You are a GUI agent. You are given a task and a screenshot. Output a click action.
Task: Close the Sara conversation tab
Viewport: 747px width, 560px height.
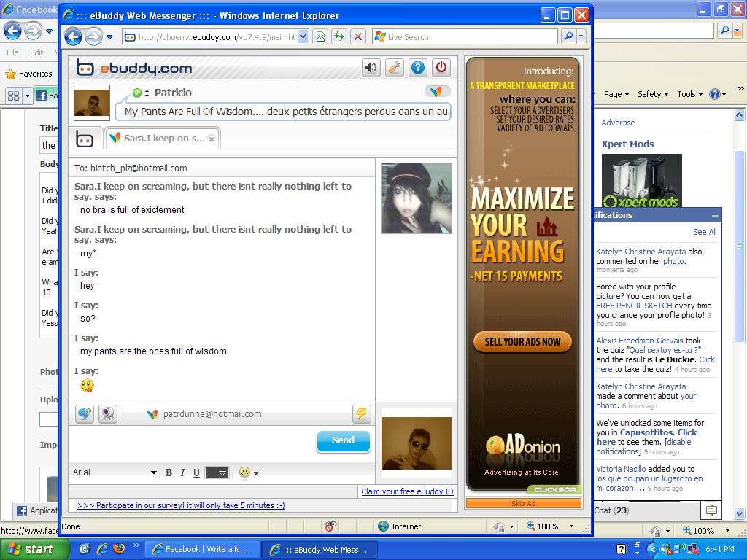click(x=211, y=139)
